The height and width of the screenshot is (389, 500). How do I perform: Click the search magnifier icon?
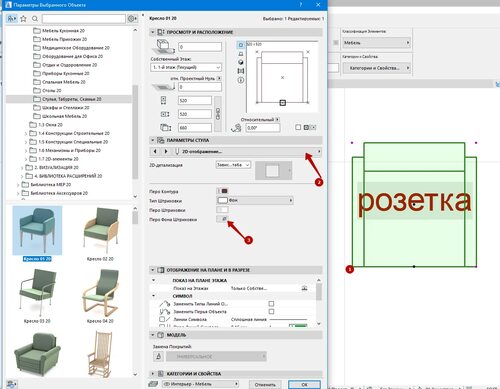click(35, 19)
